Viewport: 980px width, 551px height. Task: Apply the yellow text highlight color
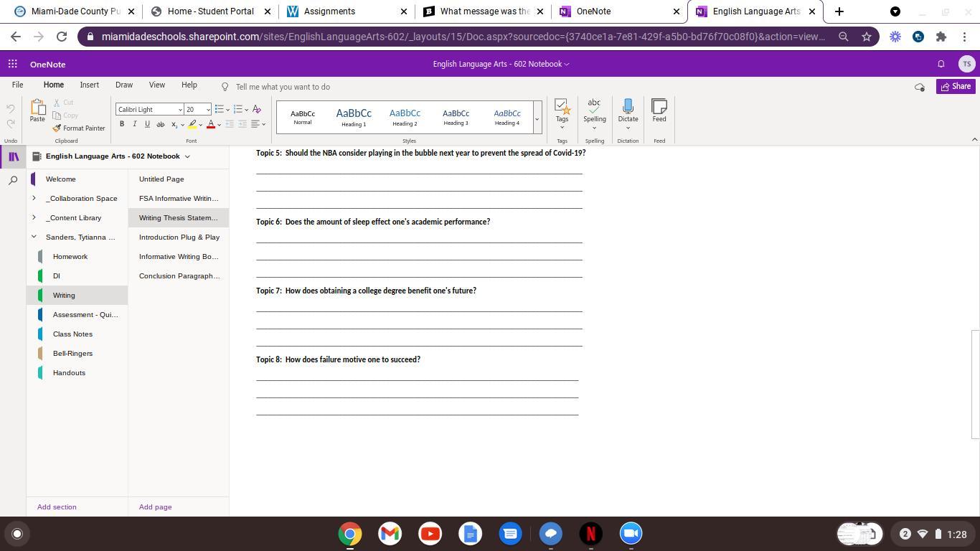tap(192, 124)
